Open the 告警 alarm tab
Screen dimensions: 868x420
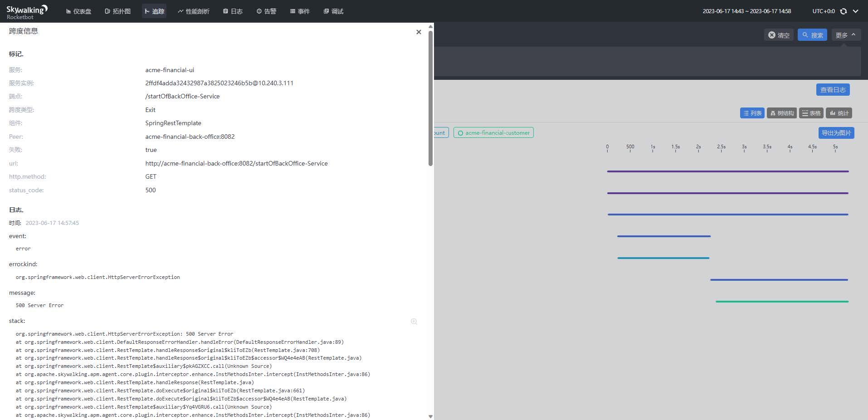tap(266, 11)
